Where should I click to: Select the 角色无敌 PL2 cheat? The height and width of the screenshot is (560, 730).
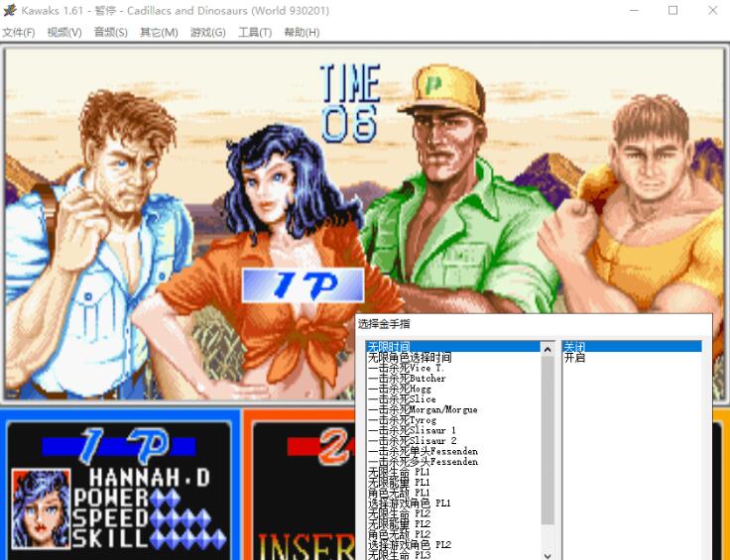(453, 534)
